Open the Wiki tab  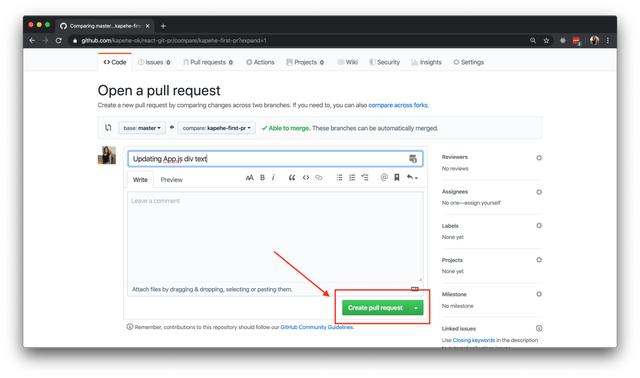[348, 62]
